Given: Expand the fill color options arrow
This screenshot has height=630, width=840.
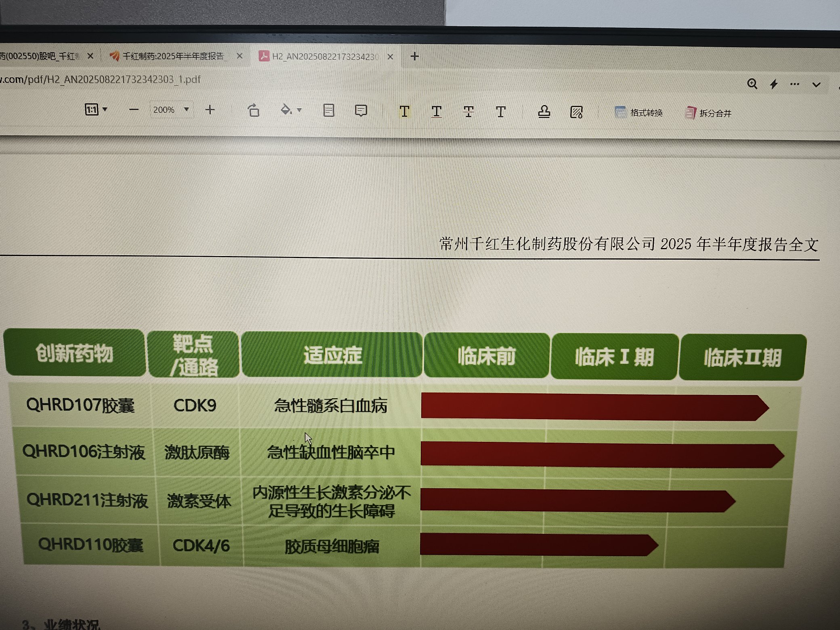Looking at the screenshot, I should point(299,110).
